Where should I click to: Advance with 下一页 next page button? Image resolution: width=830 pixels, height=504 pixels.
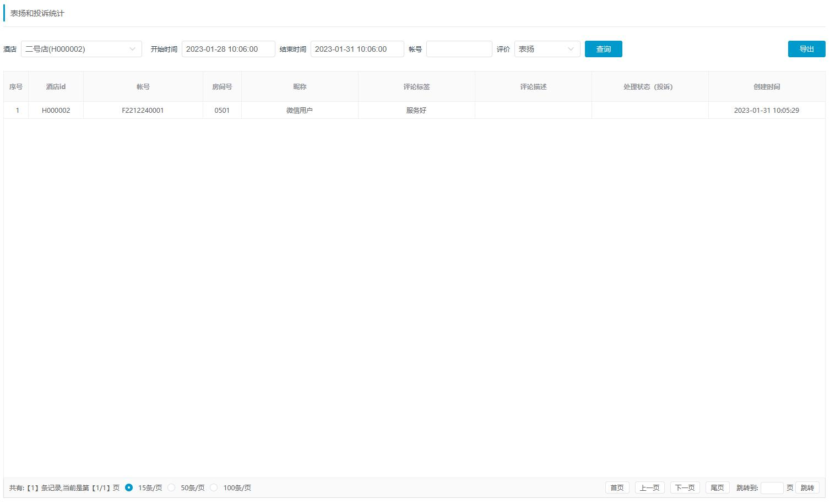685,487
